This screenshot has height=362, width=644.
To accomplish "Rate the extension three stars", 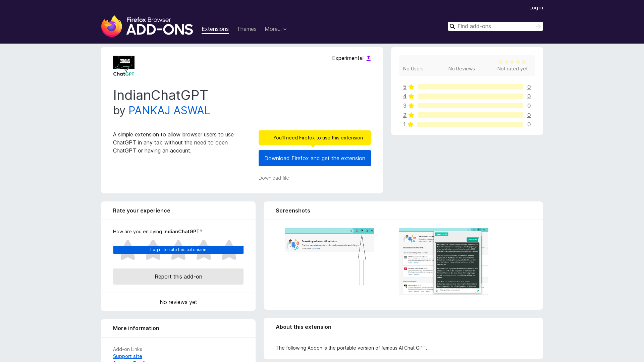I will [178, 250].
